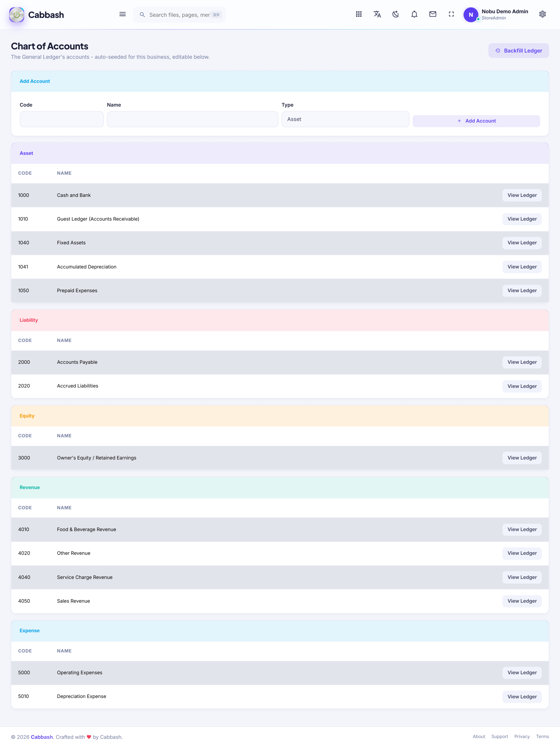This screenshot has width=560, height=747.
Task: View Ledger for Prepaid Expenses
Action: click(522, 290)
